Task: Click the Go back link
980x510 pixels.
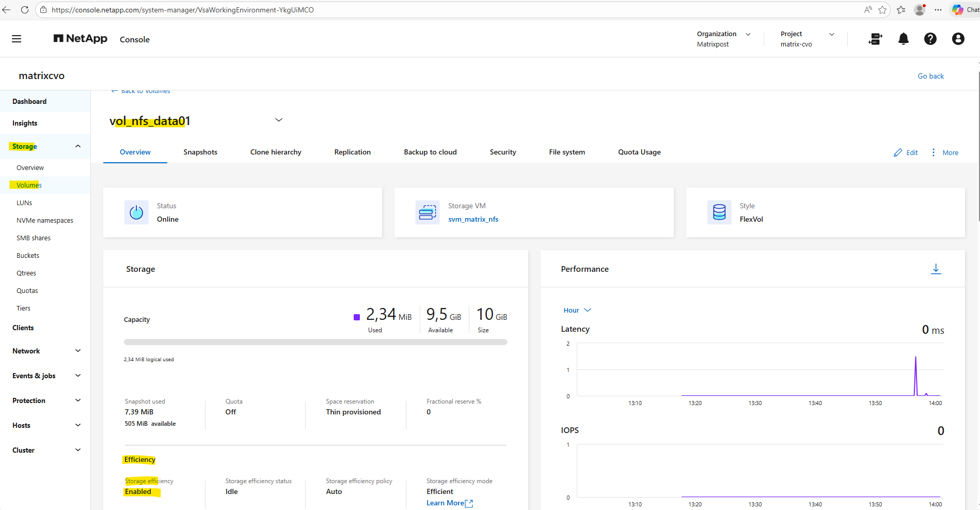Action: click(930, 76)
